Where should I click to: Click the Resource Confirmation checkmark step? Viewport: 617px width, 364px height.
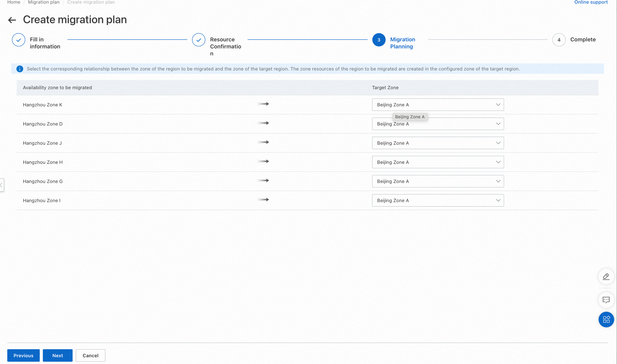pyautogui.click(x=198, y=40)
